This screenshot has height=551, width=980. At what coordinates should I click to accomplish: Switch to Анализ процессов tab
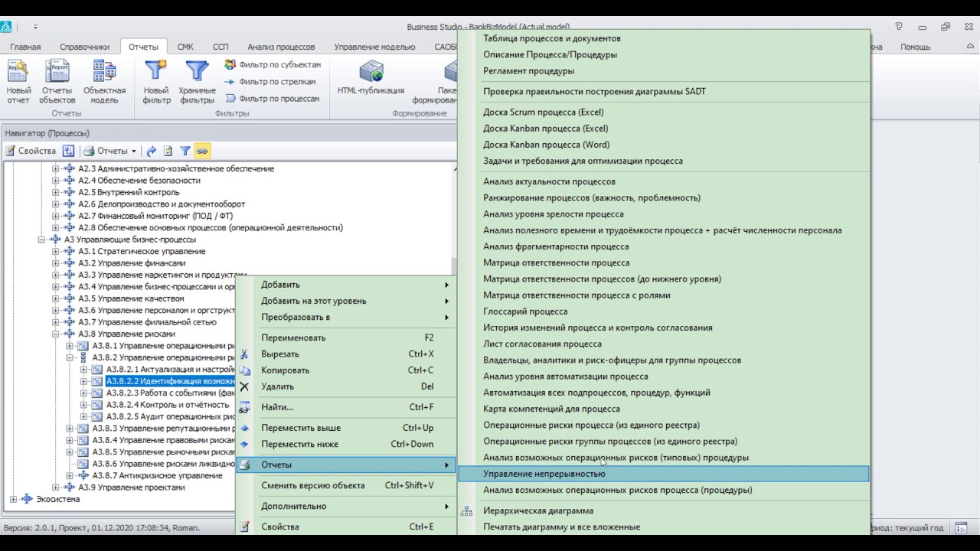click(x=281, y=47)
